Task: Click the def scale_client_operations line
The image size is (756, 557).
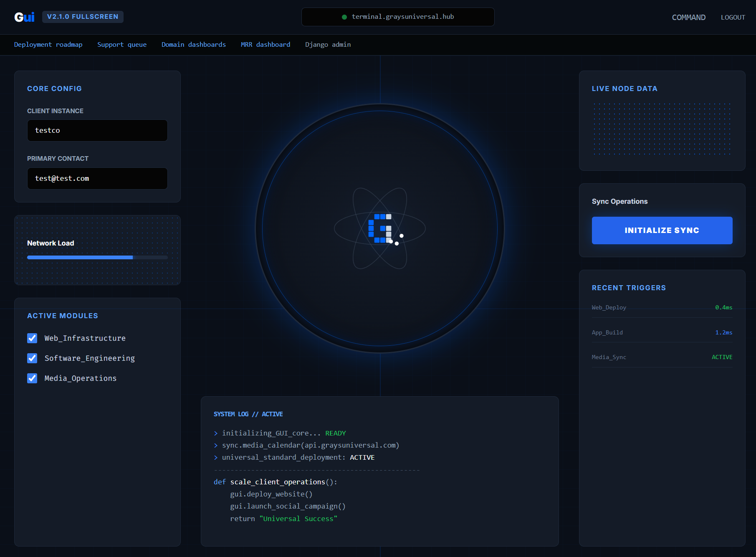Action: (x=276, y=482)
